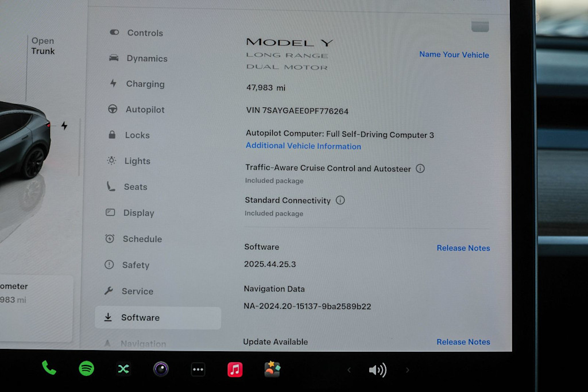Decrease volume with the left arrow

click(x=349, y=370)
